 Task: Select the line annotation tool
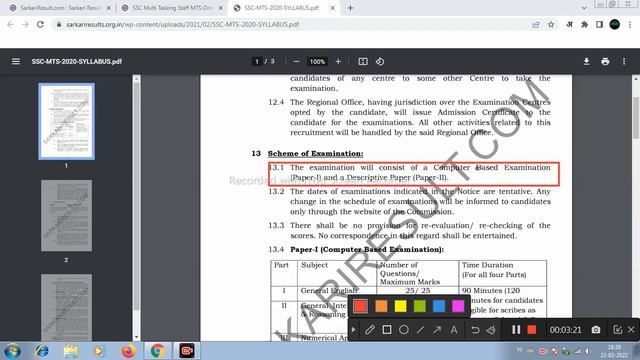click(420, 330)
